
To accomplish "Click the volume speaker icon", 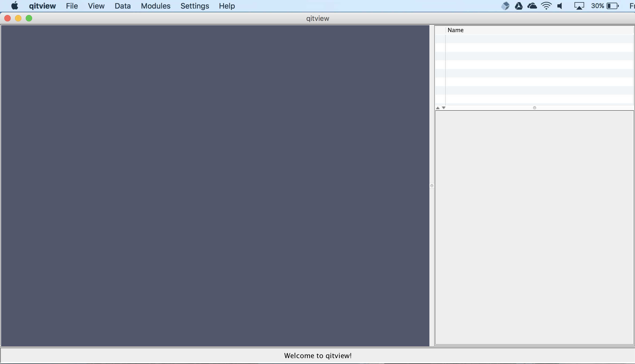I will coord(560,6).
